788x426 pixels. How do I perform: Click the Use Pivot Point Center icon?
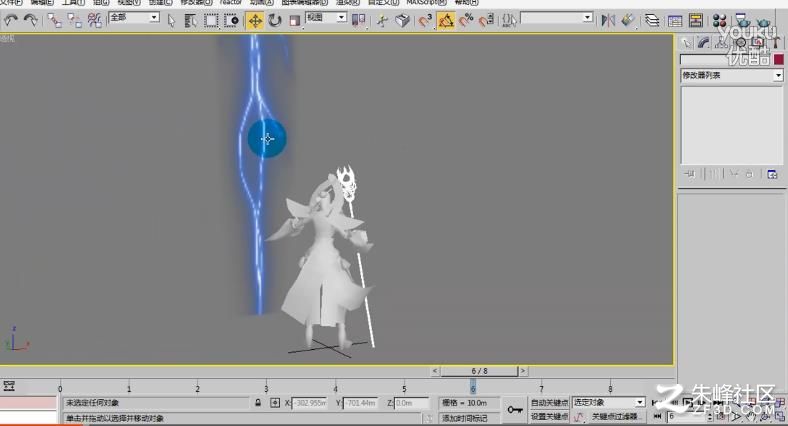pos(358,21)
